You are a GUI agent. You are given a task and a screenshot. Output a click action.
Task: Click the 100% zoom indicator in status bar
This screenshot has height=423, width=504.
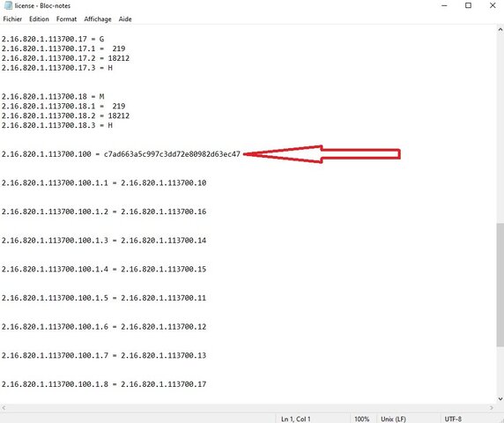coord(361,419)
